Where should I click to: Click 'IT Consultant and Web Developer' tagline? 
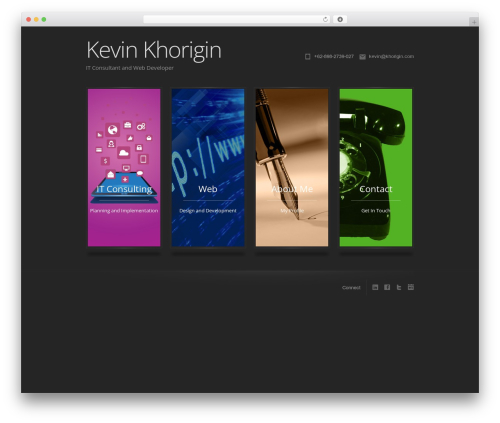tap(130, 68)
